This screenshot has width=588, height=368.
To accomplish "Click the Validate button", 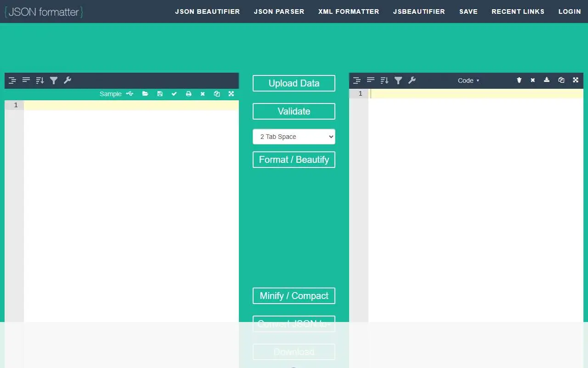I will (294, 111).
